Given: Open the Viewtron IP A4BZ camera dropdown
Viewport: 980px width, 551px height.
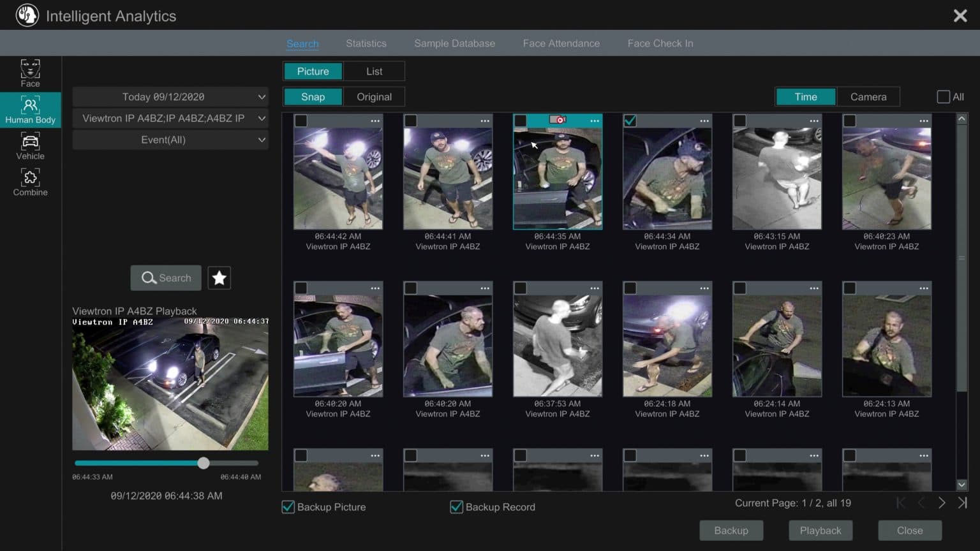Looking at the screenshot, I should click(170, 118).
